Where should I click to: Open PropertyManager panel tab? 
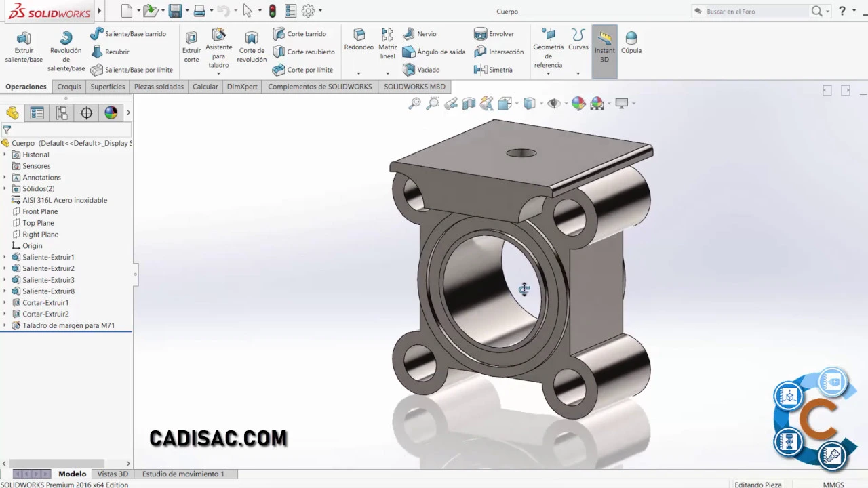point(37,113)
